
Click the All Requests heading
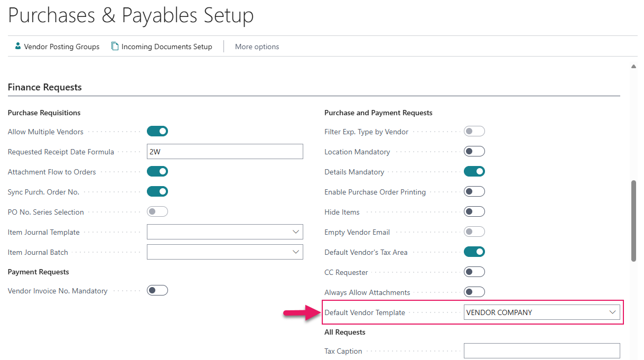(345, 332)
